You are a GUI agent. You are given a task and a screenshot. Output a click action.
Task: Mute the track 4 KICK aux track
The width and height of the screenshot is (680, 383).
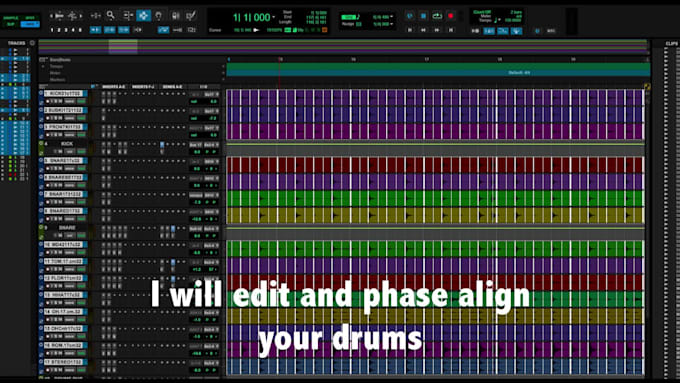(x=61, y=151)
